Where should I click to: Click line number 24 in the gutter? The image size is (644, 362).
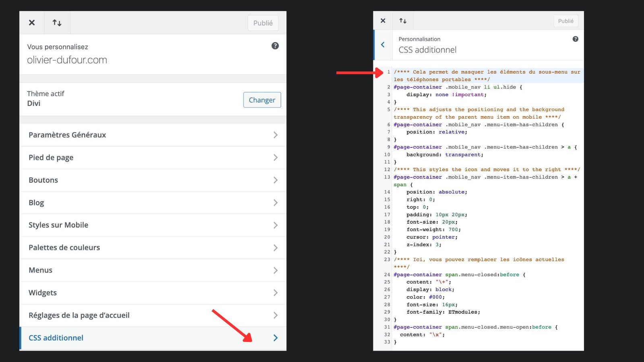point(387,275)
